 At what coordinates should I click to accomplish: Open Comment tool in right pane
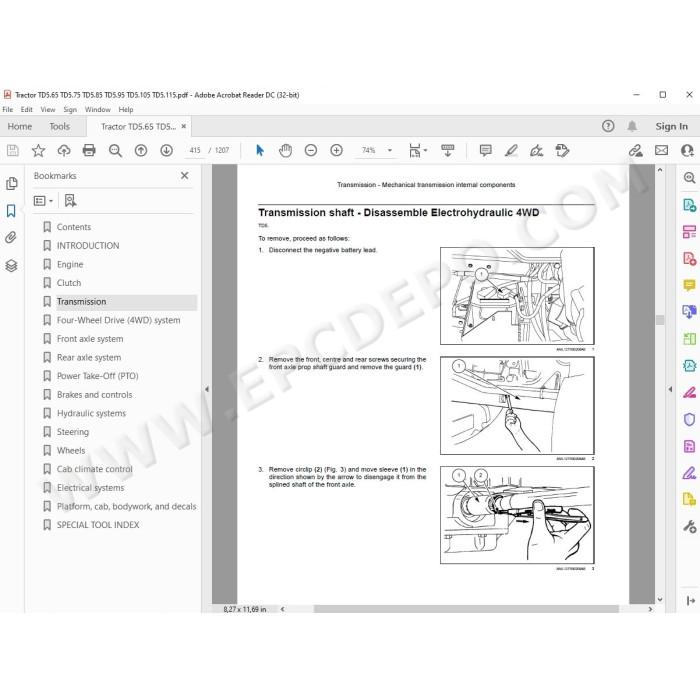pyautogui.click(x=689, y=285)
